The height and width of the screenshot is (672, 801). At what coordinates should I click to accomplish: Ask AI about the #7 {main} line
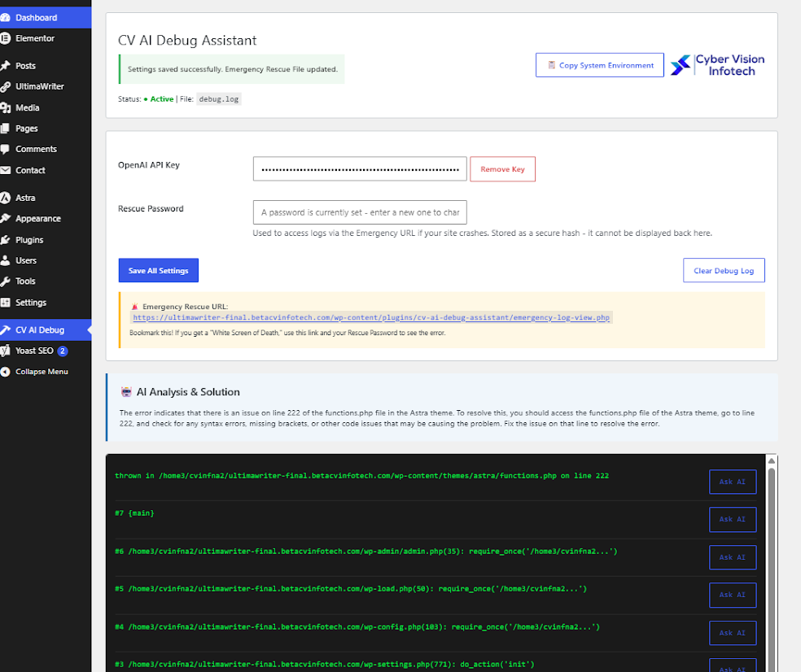pyautogui.click(x=733, y=520)
